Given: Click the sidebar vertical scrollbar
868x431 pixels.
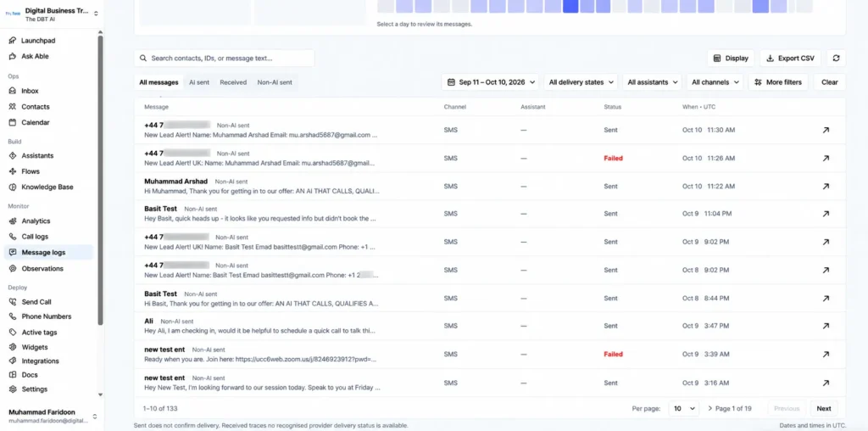Looking at the screenshot, I should [100, 181].
